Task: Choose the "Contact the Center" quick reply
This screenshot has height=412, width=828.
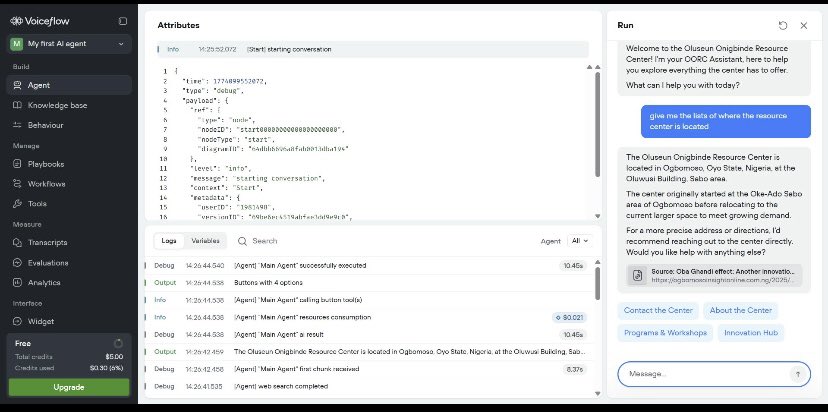Action: click(659, 311)
